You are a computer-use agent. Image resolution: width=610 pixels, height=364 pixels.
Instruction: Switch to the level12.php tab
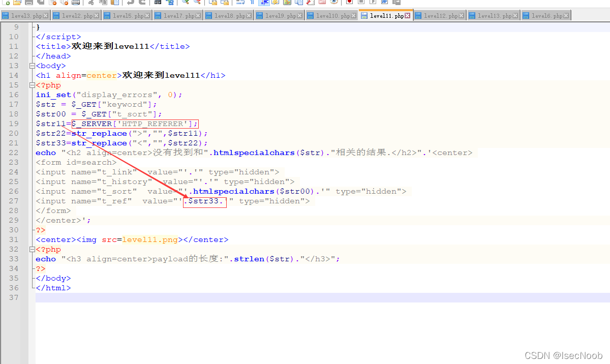(x=440, y=16)
